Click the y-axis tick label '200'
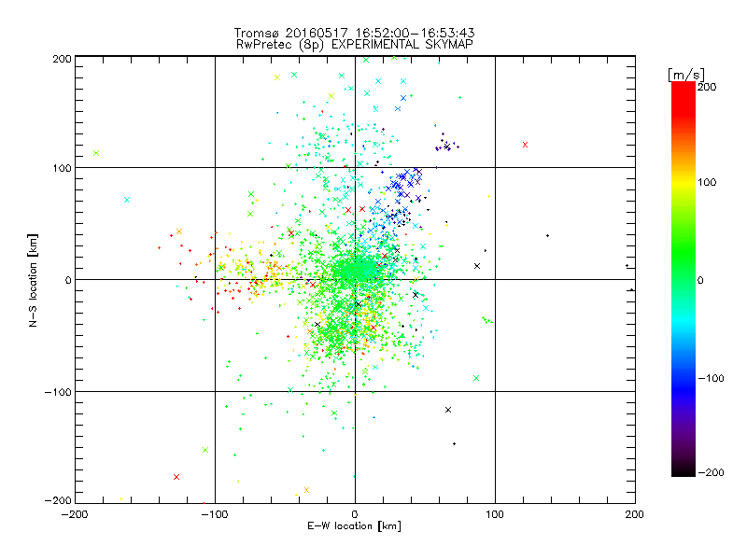This screenshot has width=747, height=560. (x=62, y=59)
